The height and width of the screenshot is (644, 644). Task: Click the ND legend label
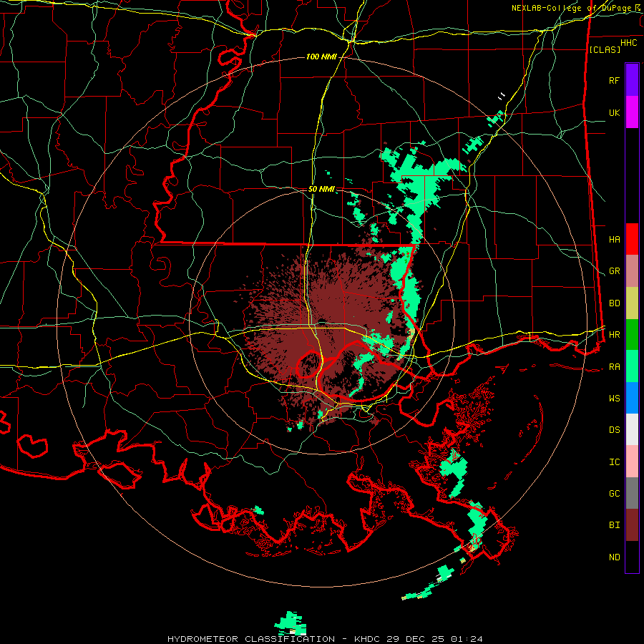(x=614, y=557)
